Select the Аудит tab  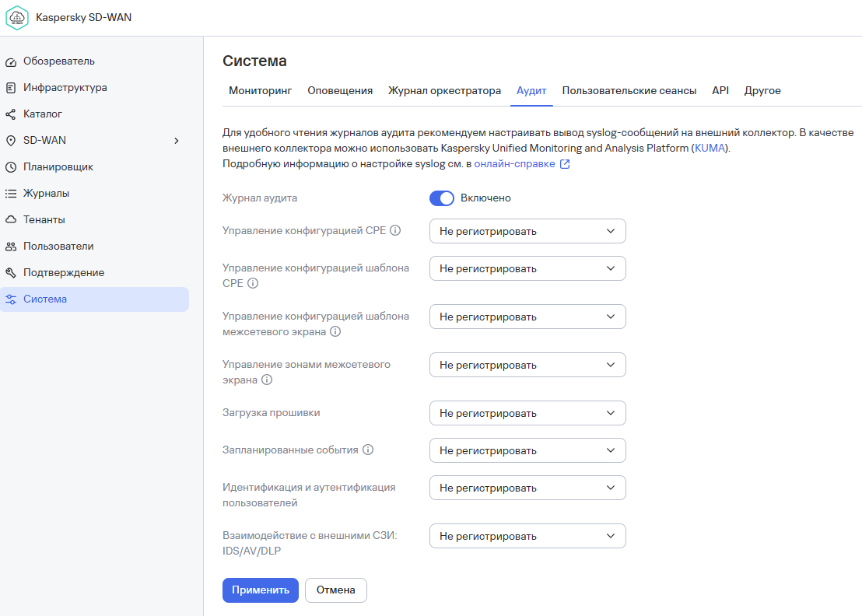531,91
